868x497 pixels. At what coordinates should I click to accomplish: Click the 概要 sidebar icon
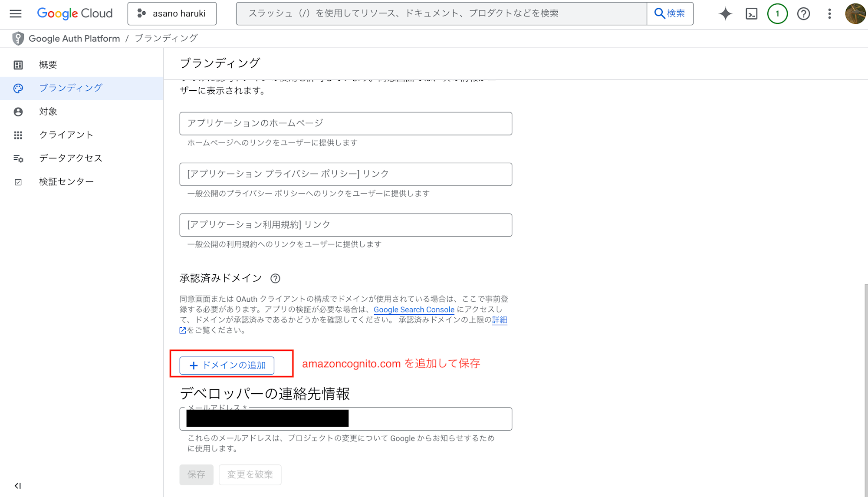coord(18,65)
